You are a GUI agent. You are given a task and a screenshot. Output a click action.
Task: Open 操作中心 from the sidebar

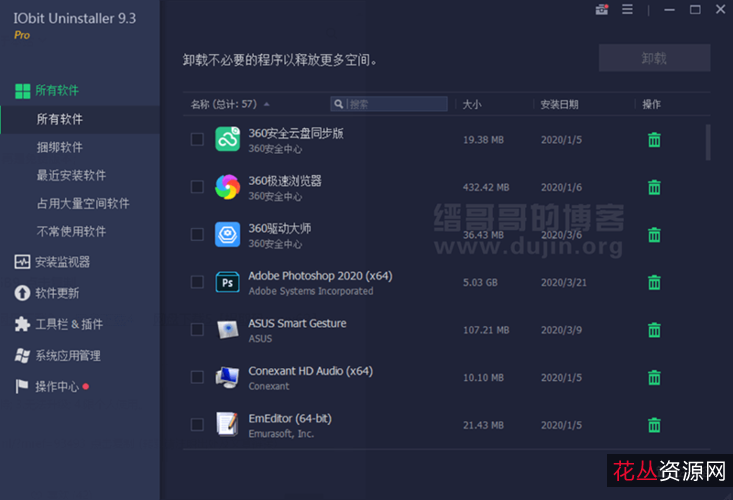click(x=56, y=386)
